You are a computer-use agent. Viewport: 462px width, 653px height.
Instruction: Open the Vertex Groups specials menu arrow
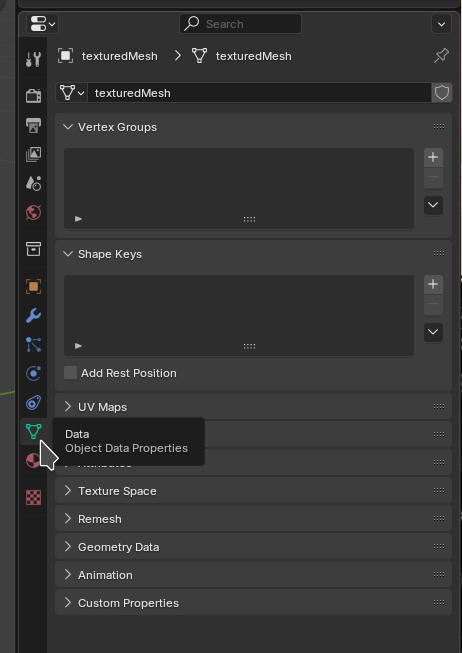(x=433, y=205)
